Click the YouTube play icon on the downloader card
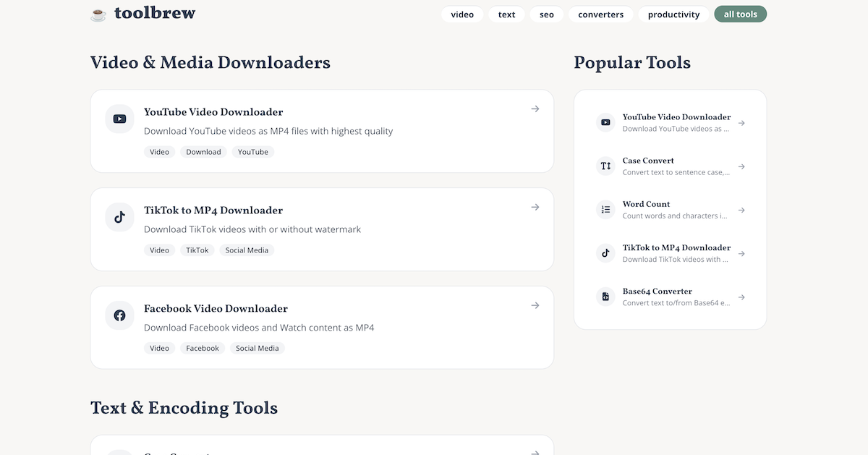 click(x=119, y=118)
